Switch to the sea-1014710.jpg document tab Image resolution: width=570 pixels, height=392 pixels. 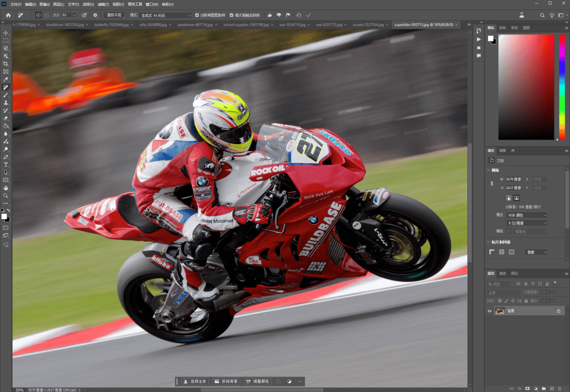point(293,25)
